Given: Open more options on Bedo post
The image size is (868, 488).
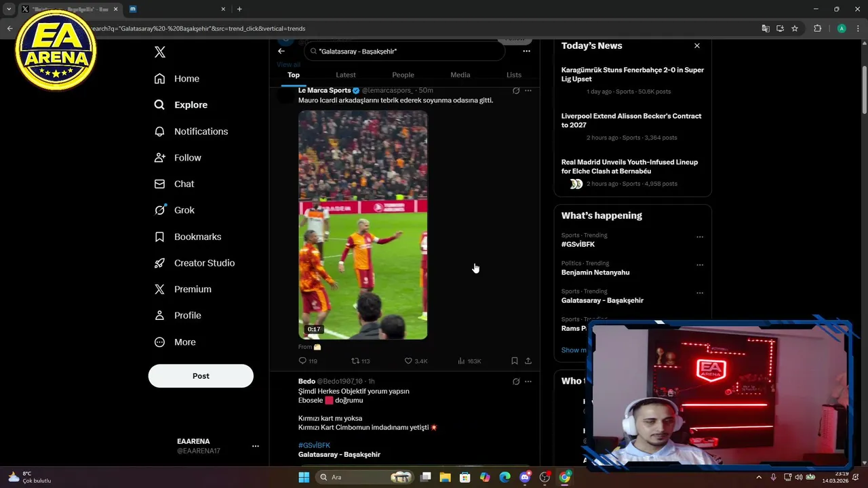Looking at the screenshot, I should (528, 382).
